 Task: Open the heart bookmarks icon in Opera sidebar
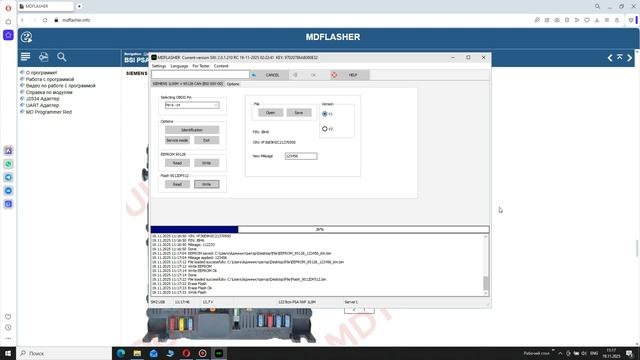tap(8, 317)
